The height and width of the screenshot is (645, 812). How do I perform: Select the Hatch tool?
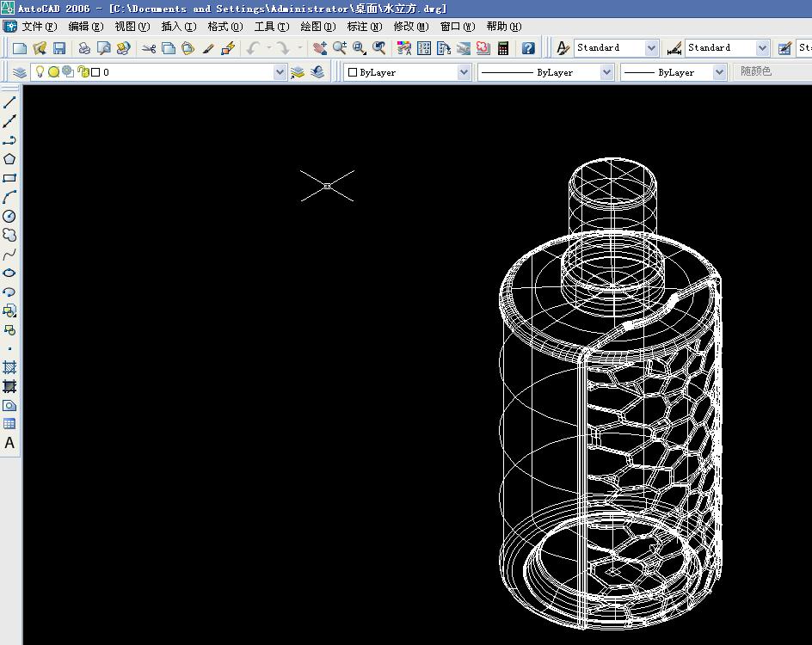point(9,367)
